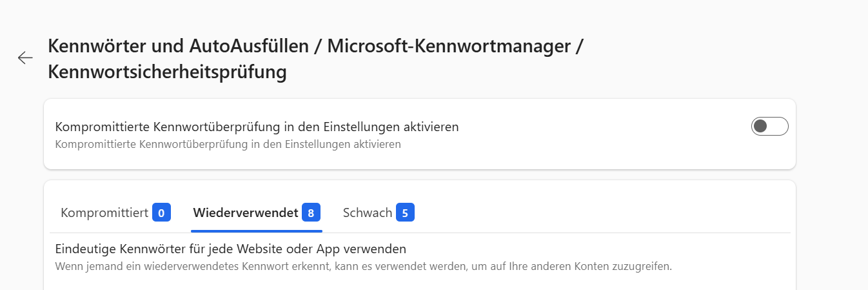868x290 pixels.
Task: Click the blue 5 badge beside Schwach
Action: click(405, 212)
